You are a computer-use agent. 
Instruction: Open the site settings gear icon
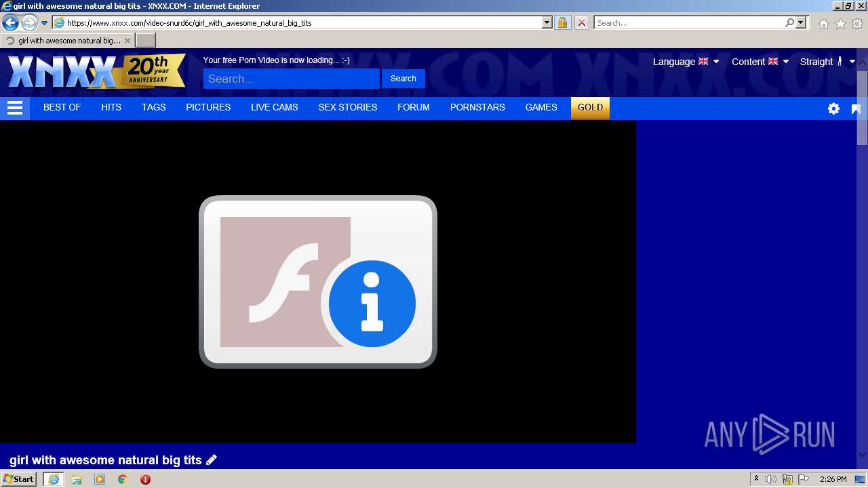tap(833, 108)
